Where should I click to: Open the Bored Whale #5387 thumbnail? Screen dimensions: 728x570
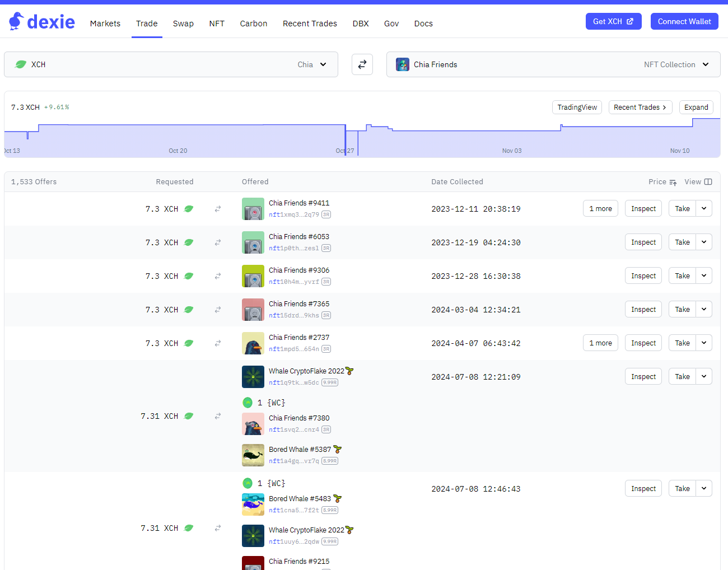click(253, 455)
